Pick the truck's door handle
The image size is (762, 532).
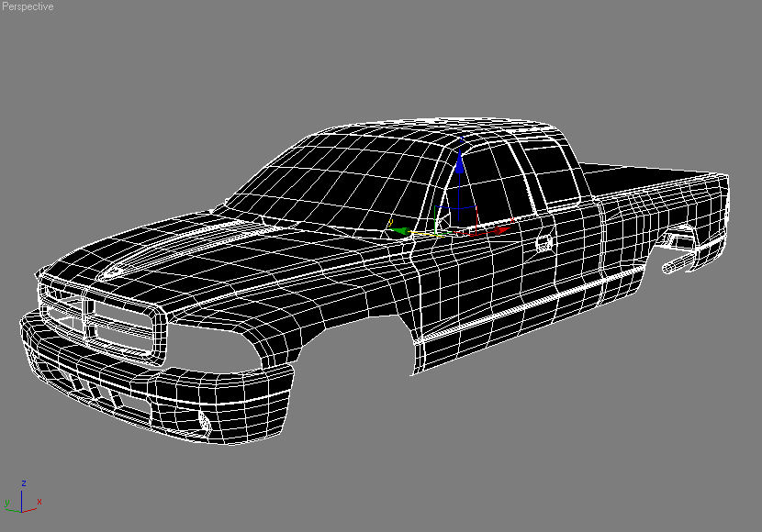[543, 243]
